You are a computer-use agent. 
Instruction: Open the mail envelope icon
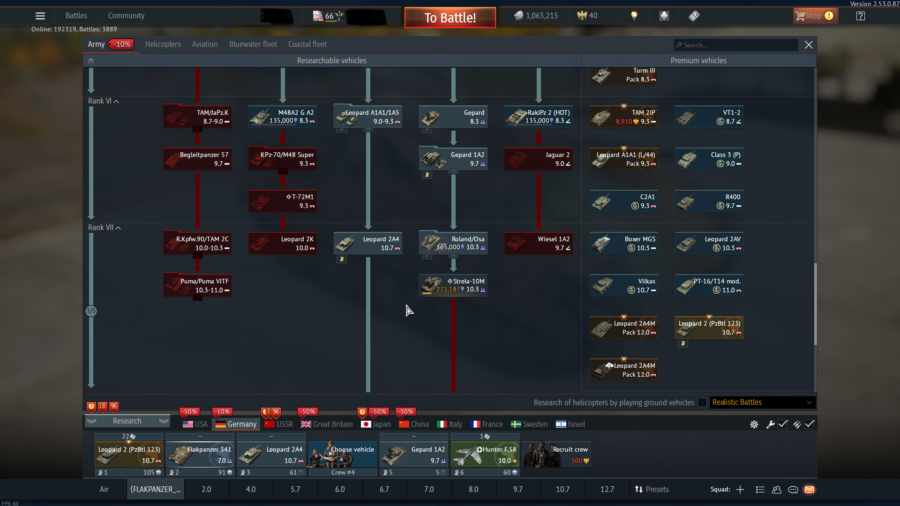coord(809,489)
